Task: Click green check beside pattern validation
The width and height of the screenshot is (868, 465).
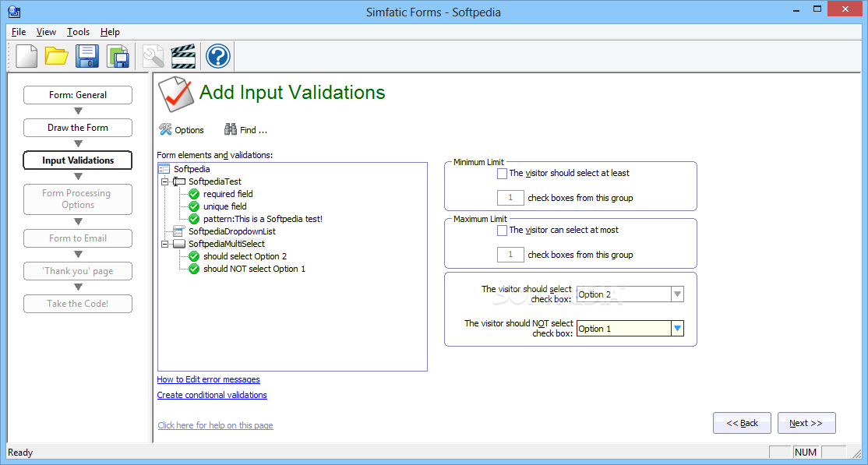Action: tap(194, 219)
